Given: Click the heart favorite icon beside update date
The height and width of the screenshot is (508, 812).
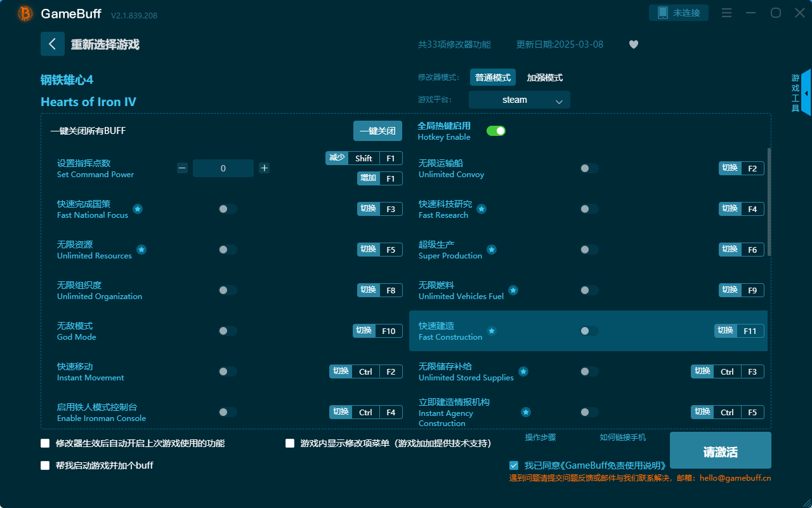Looking at the screenshot, I should [633, 44].
